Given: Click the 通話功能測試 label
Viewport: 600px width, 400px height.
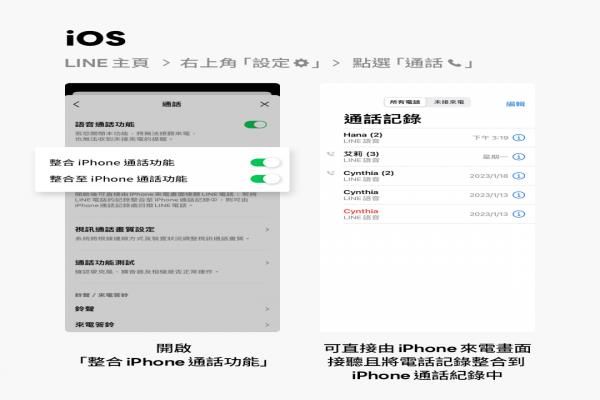Looking at the screenshot, I should [105, 263].
